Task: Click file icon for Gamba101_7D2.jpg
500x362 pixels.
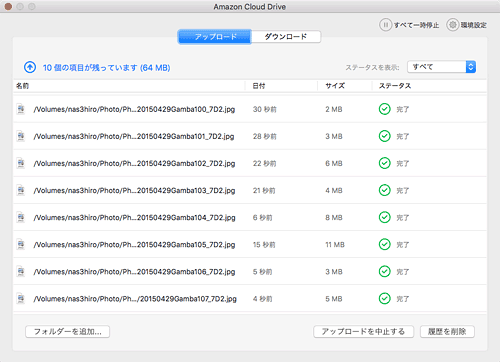Action: point(21,136)
